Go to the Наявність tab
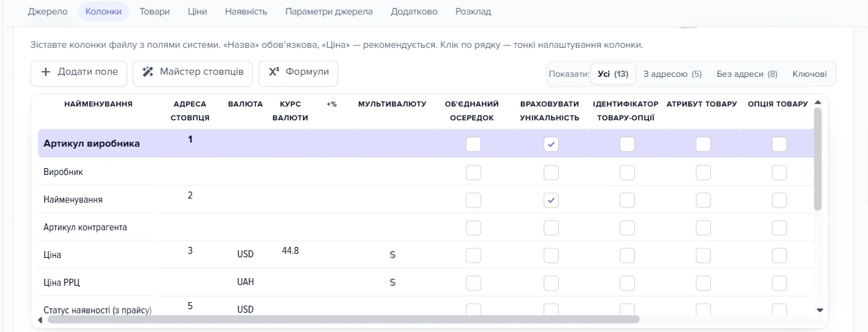Viewport: 868px width, 332px height. pos(246,12)
